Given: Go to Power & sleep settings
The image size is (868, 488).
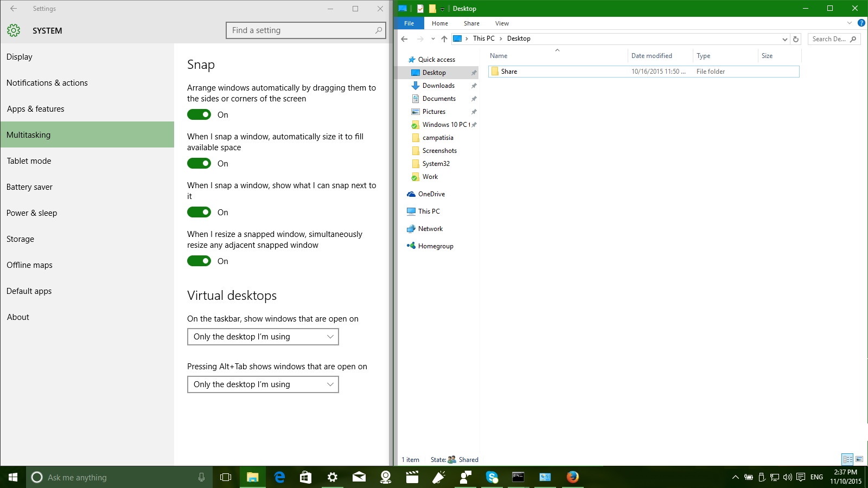Looking at the screenshot, I should [x=87, y=213].
